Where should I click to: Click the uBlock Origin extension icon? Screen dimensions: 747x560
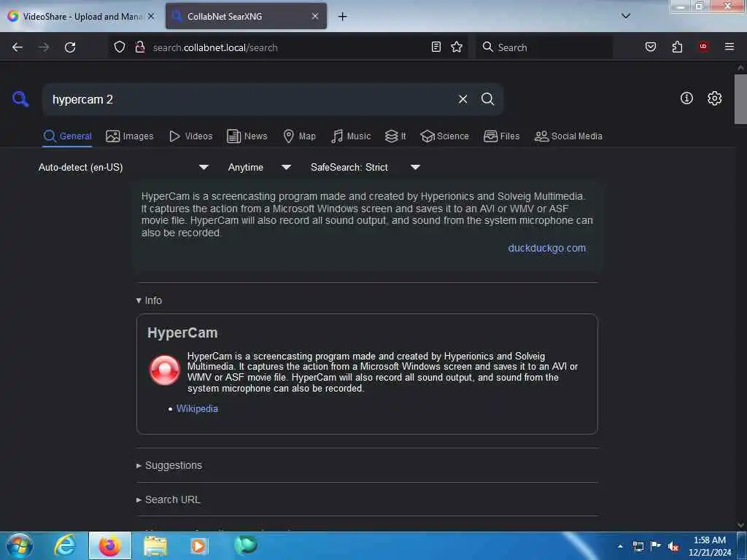(703, 47)
